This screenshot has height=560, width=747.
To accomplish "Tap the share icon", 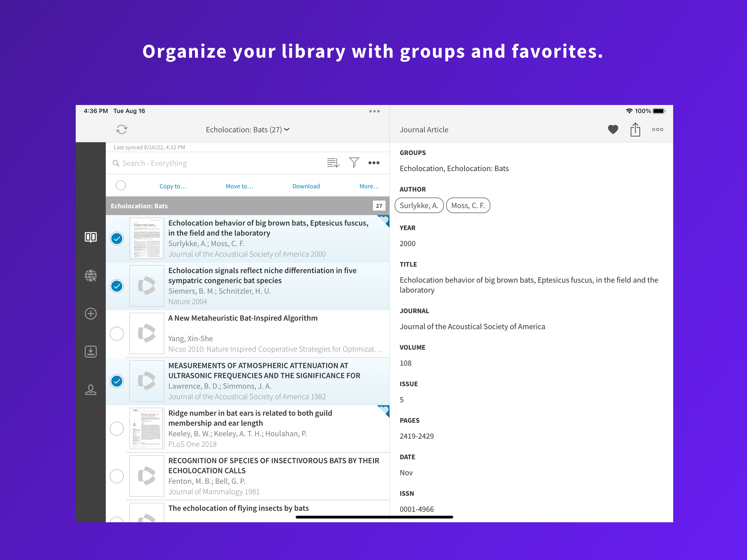I will pyautogui.click(x=635, y=129).
